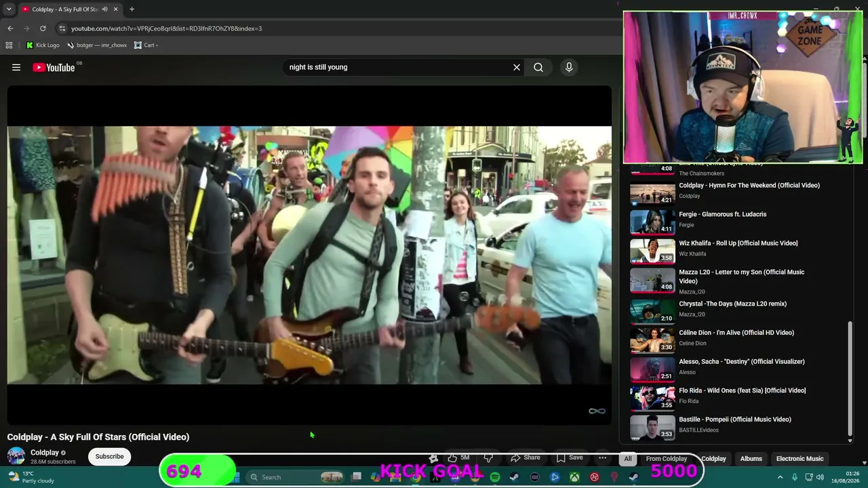Open the Kick Logo bookmark
The image size is (868, 488).
pyautogui.click(x=43, y=45)
